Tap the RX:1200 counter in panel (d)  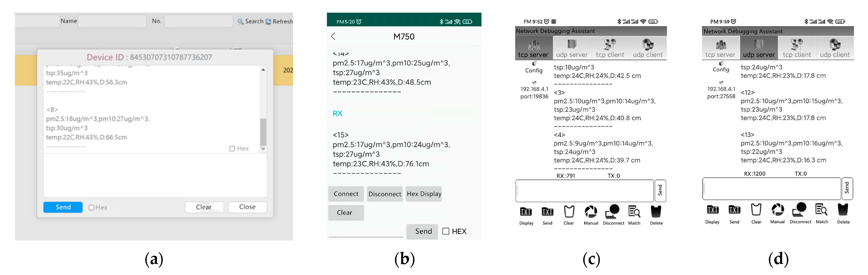pyautogui.click(x=755, y=174)
